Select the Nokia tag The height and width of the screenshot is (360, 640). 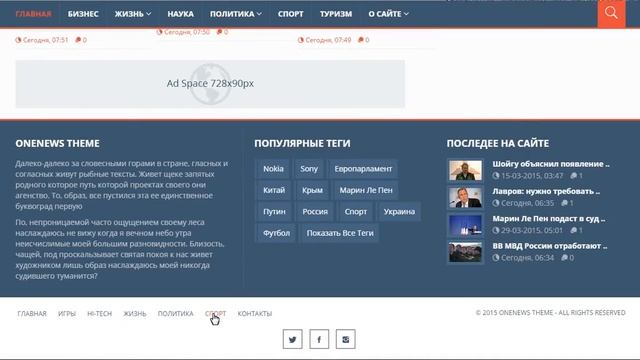(x=273, y=169)
